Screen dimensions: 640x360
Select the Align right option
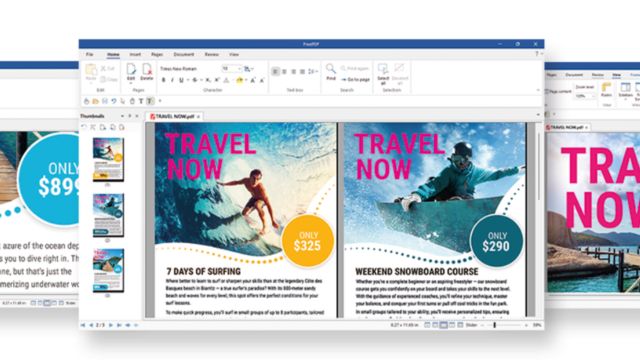[x=293, y=71]
